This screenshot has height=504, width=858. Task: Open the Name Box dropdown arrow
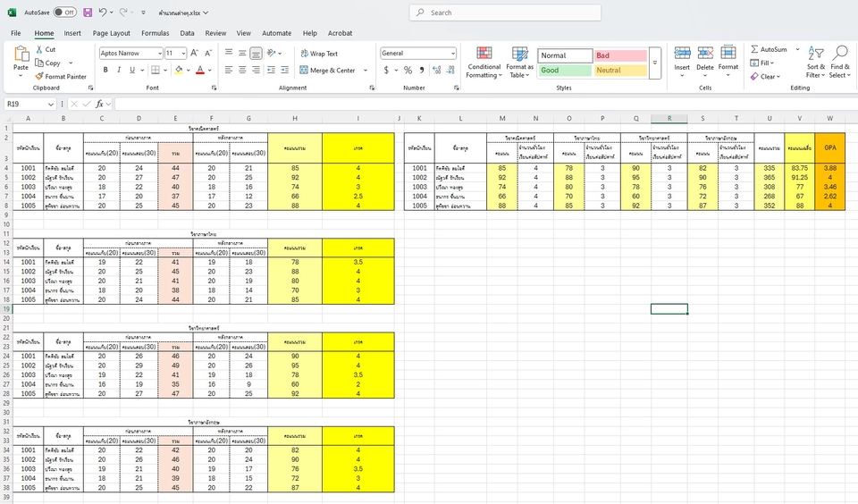point(51,104)
